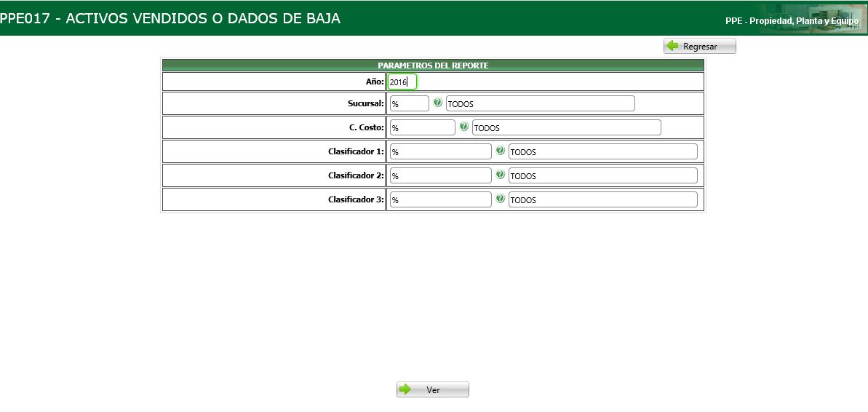
Task: Click the Ver button to view the report
Action: [433, 390]
